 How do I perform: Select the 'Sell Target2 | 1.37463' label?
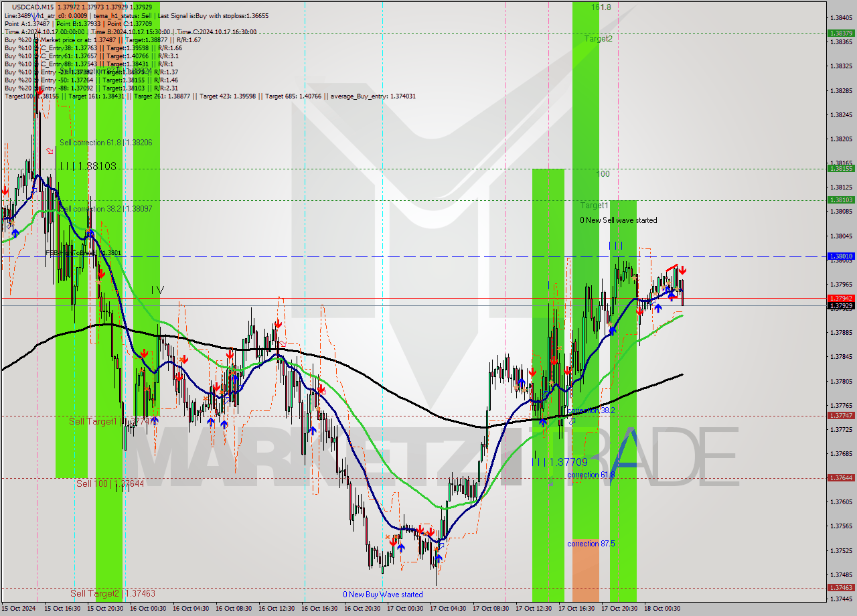[112, 593]
